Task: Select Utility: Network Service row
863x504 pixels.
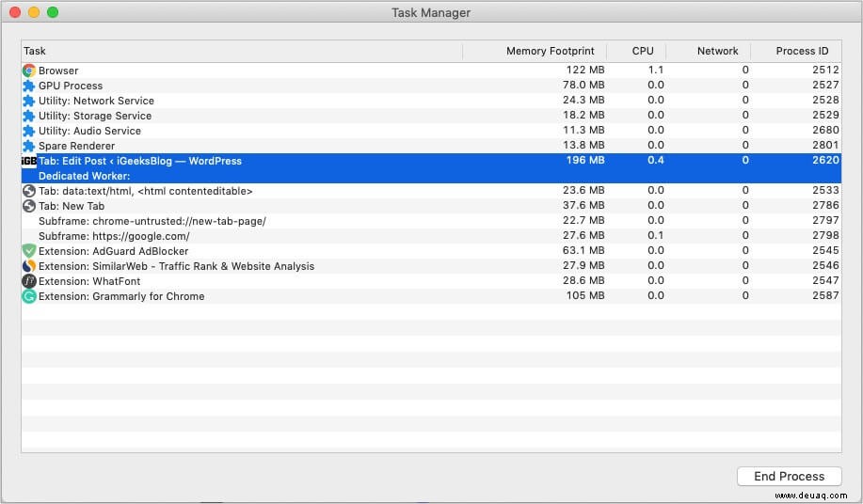Action: (x=431, y=101)
